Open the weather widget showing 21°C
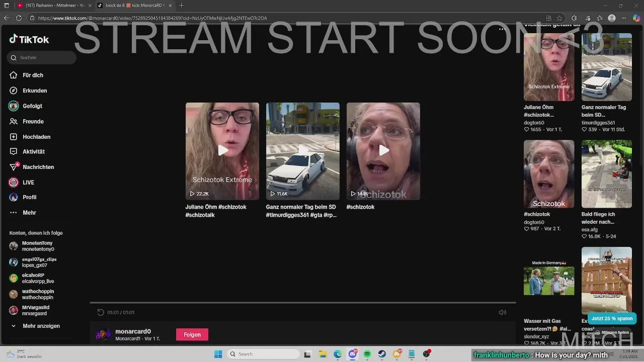The width and height of the screenshot is (644, 362). [x=24, y=354]
